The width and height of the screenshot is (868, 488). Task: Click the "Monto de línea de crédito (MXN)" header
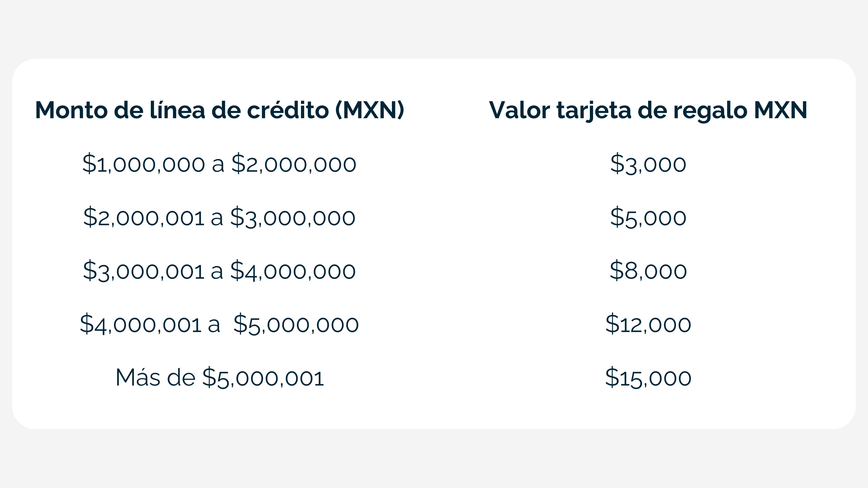219,110
